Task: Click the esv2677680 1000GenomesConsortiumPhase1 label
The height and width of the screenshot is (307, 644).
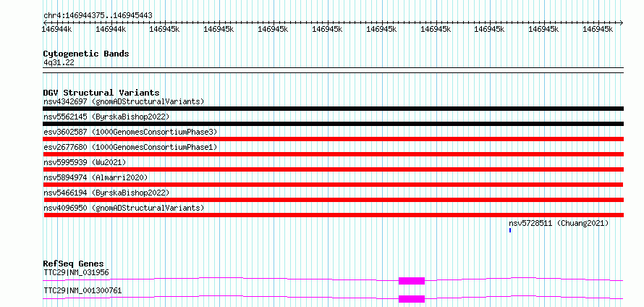Action: coord(130,147)
